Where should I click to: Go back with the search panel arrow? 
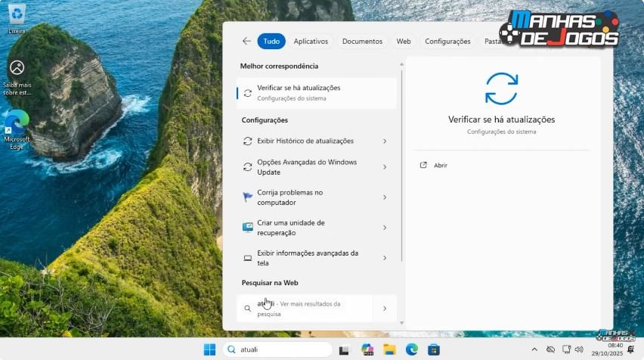pyautogui.click(x=246, y=42)
